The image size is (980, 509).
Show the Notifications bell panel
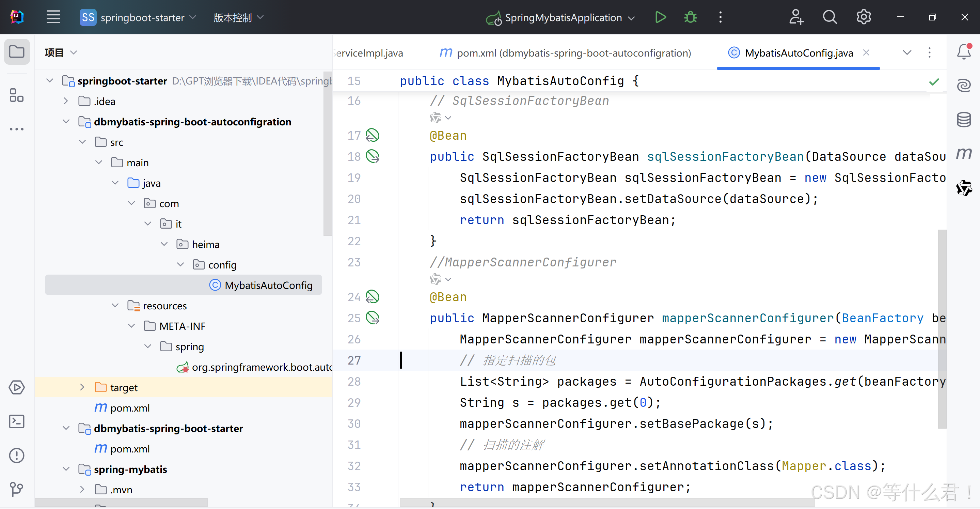963,52
